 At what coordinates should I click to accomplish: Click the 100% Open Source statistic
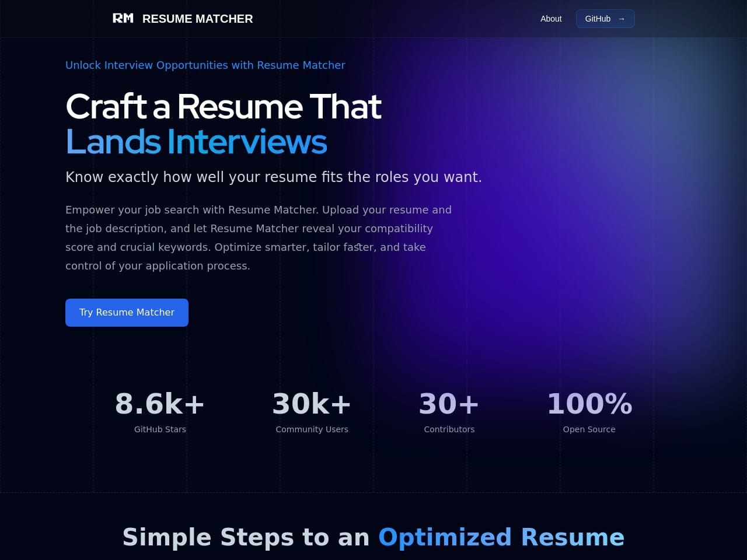coord(589,403)
